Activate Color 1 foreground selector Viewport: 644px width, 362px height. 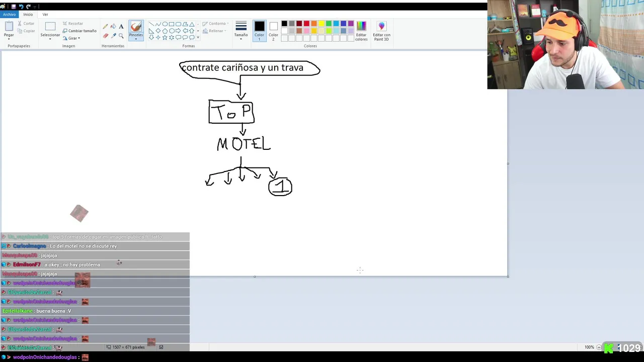(259, 30)
